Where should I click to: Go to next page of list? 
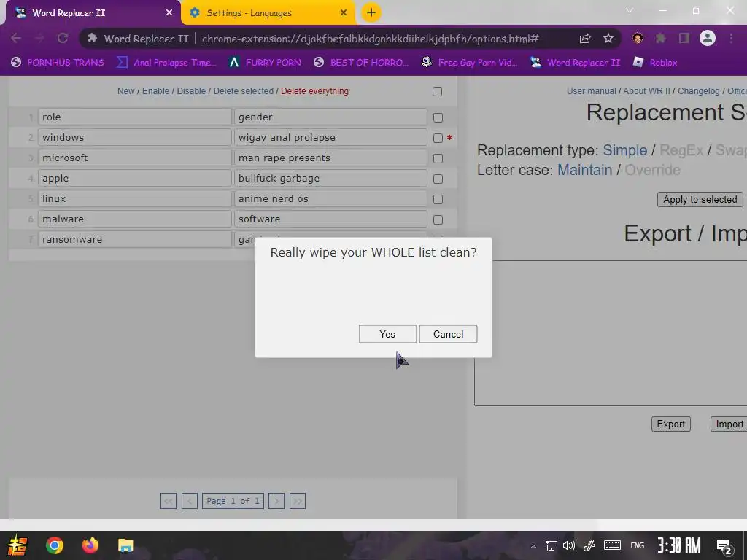tap(276, 501)
